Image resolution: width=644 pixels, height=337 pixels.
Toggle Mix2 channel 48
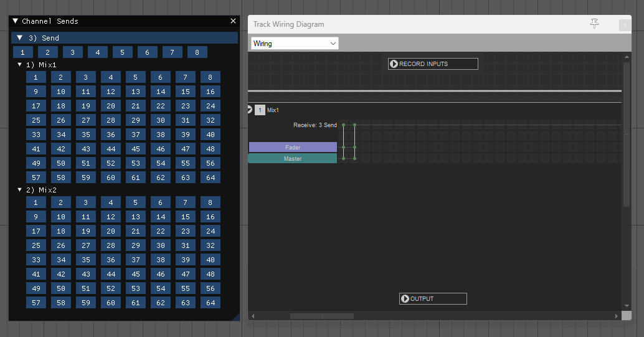click(211, 274)
